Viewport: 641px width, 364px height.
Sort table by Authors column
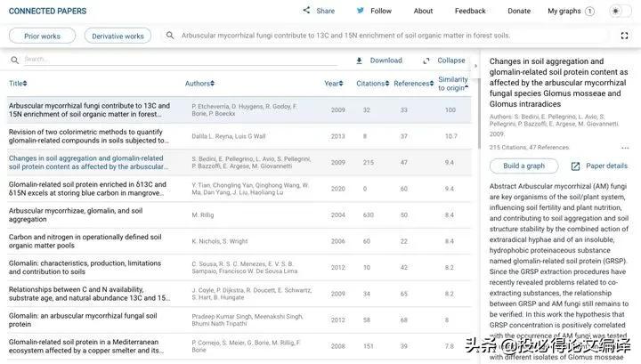point(199,84)
